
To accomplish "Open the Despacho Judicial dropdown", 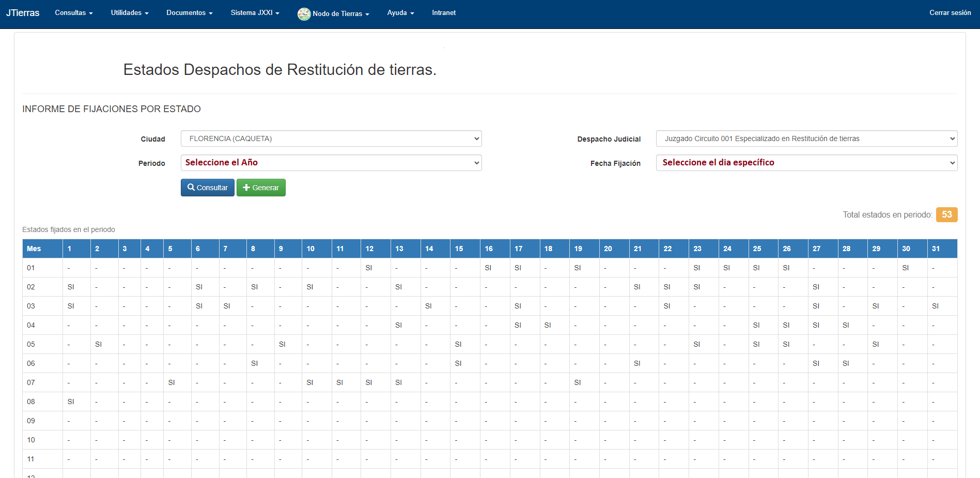I will click(806, 138).
